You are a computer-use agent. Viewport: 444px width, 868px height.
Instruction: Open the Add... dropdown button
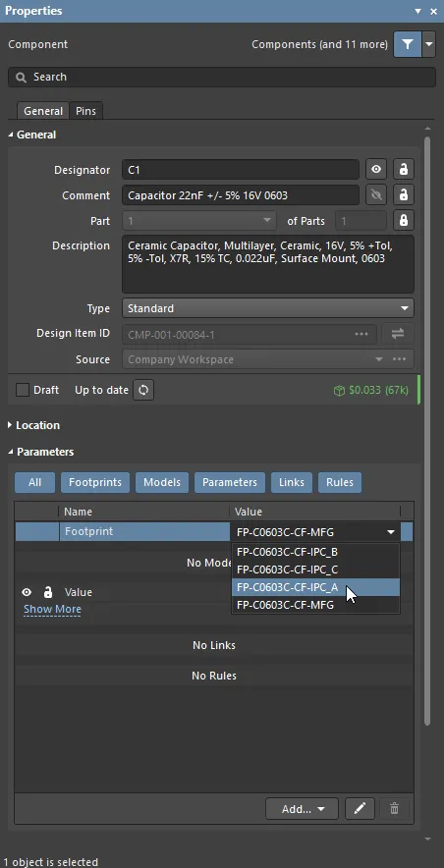click(303, 809)
